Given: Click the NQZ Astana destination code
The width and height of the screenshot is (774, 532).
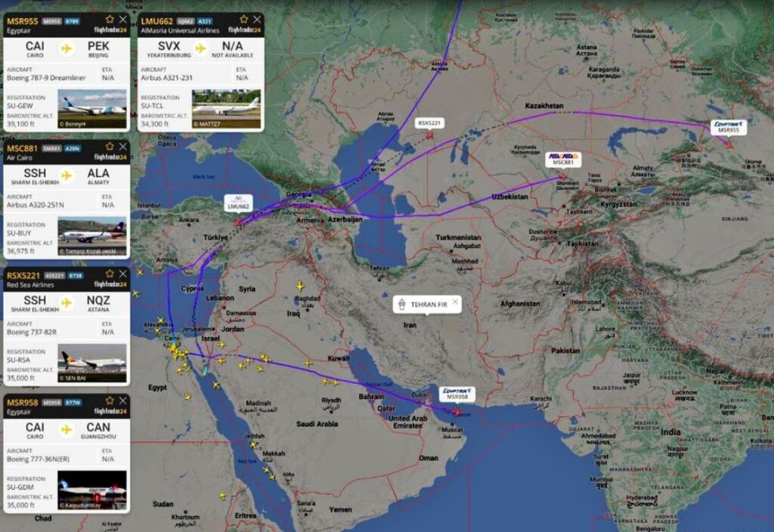Looking at the screenshot, I should tap(98, 300).
